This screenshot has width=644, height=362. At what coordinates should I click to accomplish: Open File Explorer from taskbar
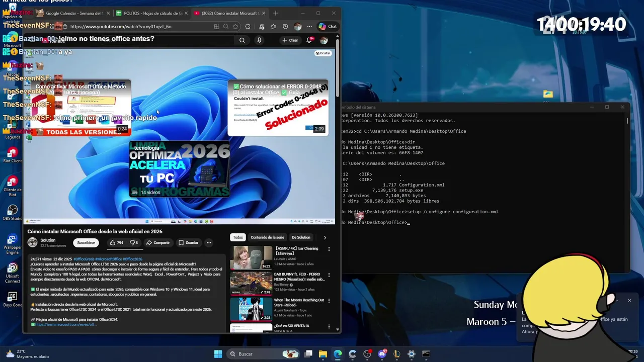pyautogui.click(x=323, y=354)
